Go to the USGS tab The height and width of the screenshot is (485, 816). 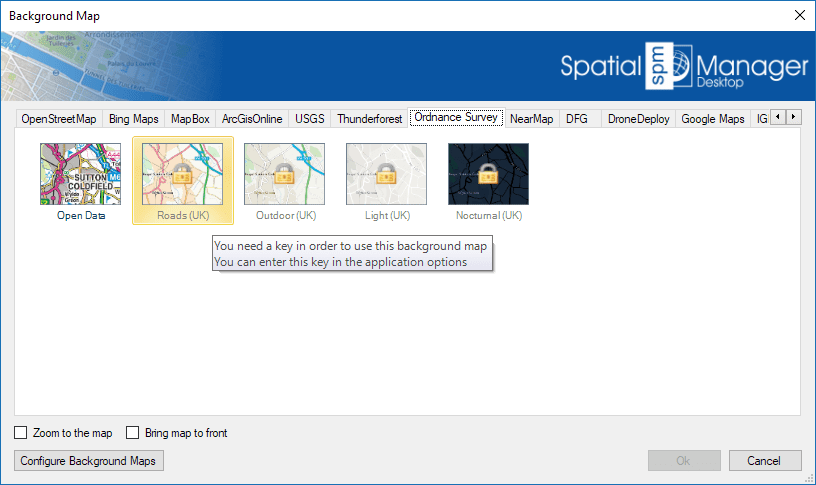pos(309,119)
